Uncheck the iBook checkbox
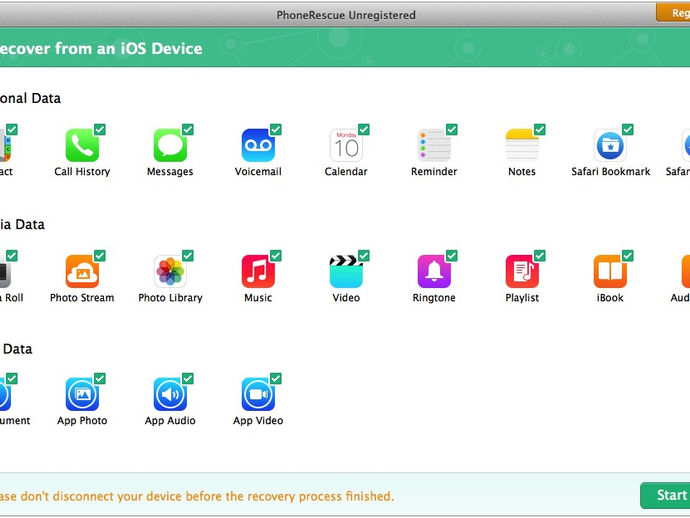Viewport: 690px width, 518px height. 628,256
